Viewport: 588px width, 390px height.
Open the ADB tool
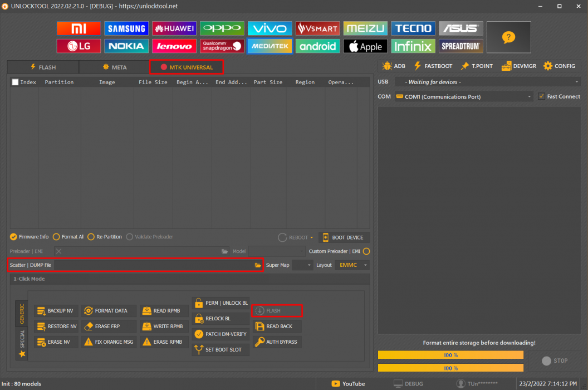click(394, 66)
